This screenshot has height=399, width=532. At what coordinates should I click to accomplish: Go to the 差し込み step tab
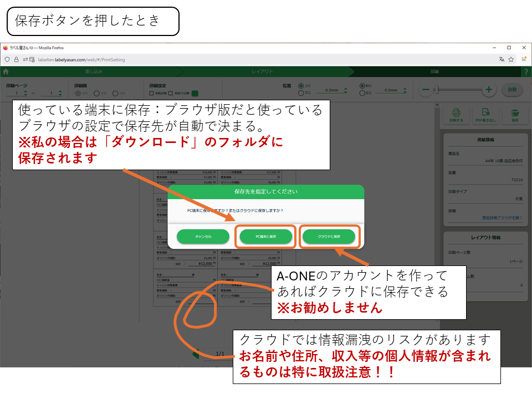(x=93, y=72)
